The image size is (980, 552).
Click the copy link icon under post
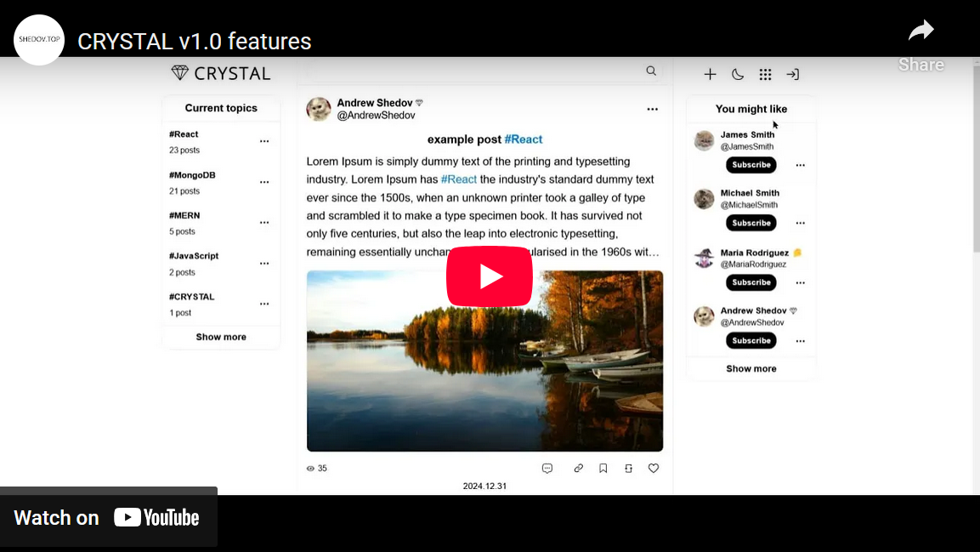[x=579, y=469]
